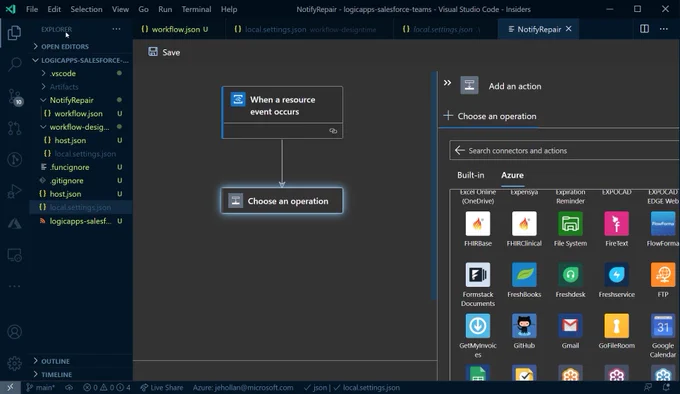Open errors and warnings status item

pos(107,387)
